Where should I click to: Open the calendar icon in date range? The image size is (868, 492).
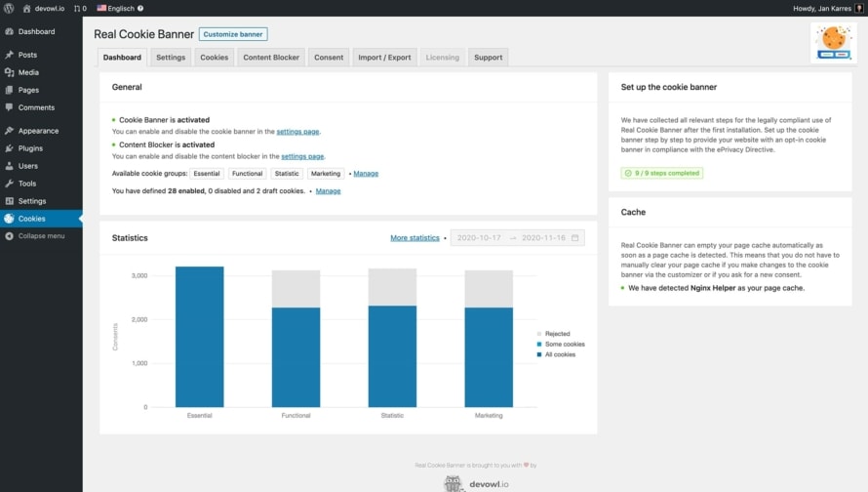575,237
